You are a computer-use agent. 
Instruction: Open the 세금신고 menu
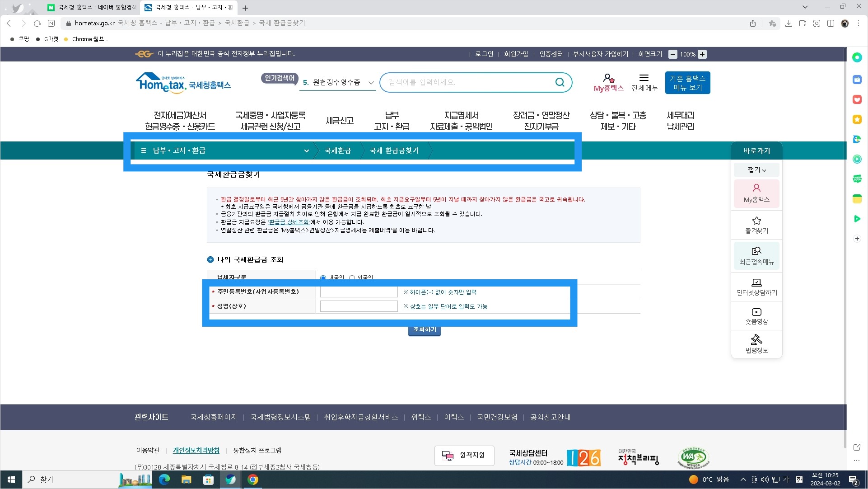(340, 121)
